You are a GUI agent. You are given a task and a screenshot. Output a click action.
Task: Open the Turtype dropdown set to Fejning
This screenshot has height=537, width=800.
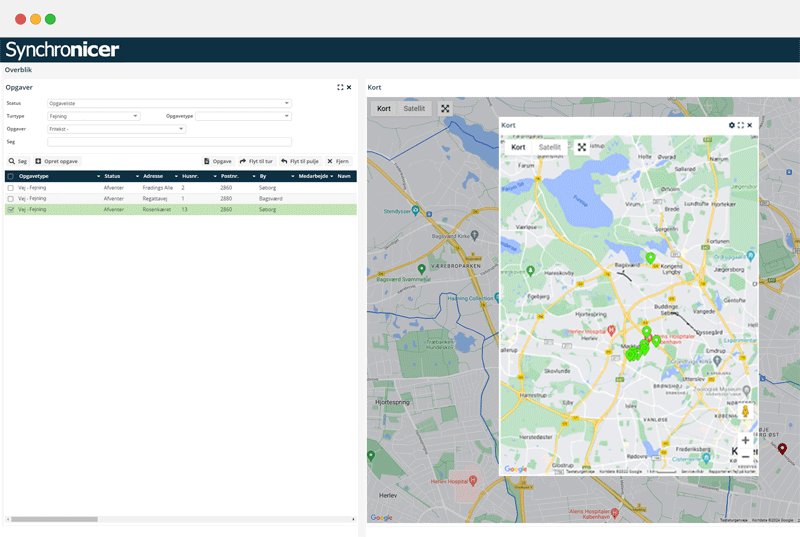click(x=93, y=116)
